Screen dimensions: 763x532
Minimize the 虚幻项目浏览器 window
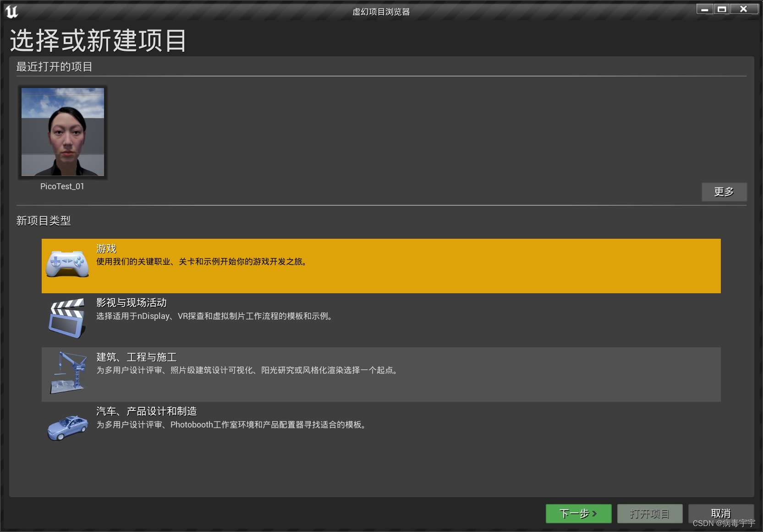704,8
